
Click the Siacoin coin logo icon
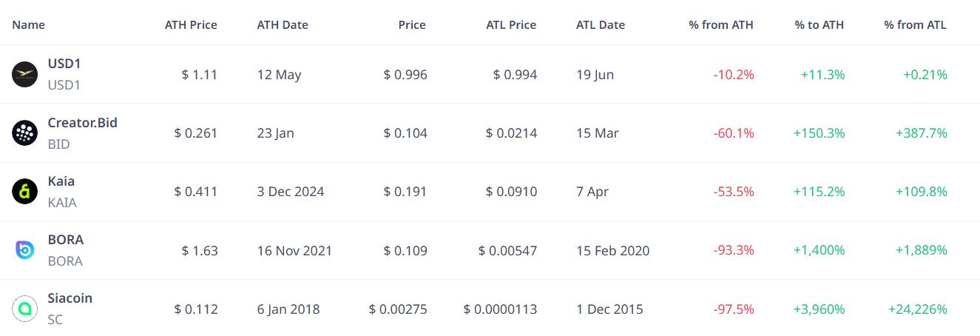tap(24, 309)
